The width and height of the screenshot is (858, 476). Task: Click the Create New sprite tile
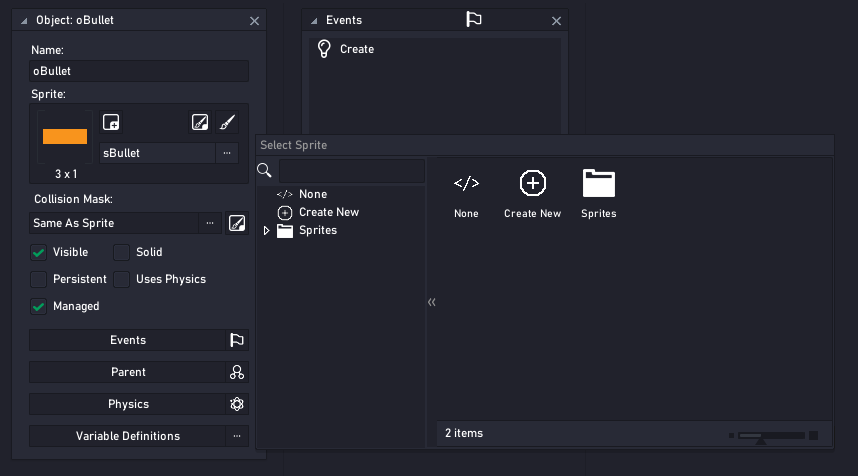point(532,193)
